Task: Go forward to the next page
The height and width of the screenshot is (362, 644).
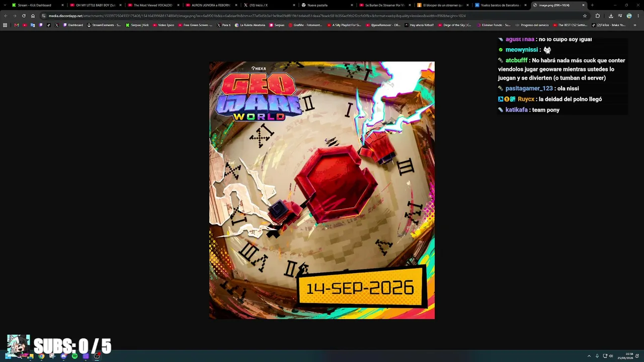Action: [14, 16]
